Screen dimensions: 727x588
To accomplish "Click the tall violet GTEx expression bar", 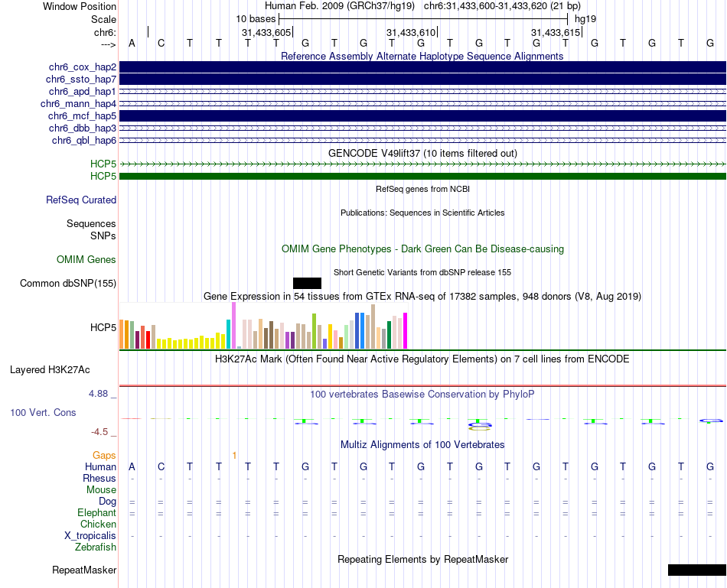I will pos(233,325).
